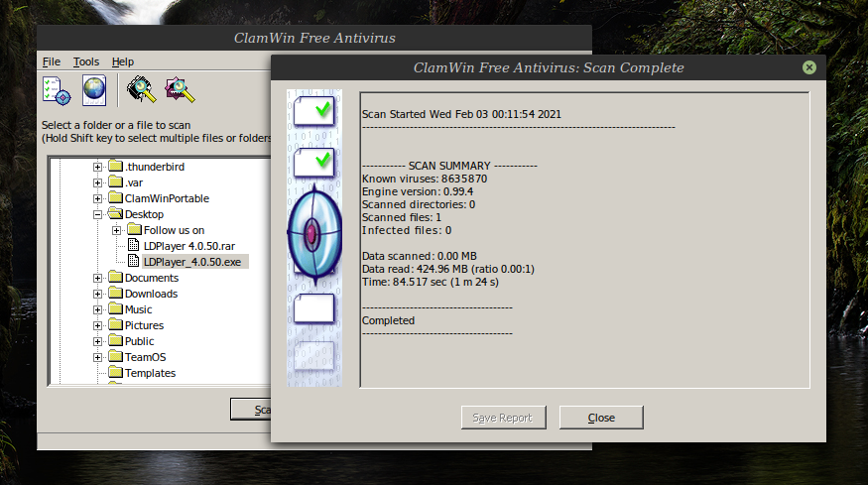
Task: Click the Pictures folder icon
Action: pos(116,325)
